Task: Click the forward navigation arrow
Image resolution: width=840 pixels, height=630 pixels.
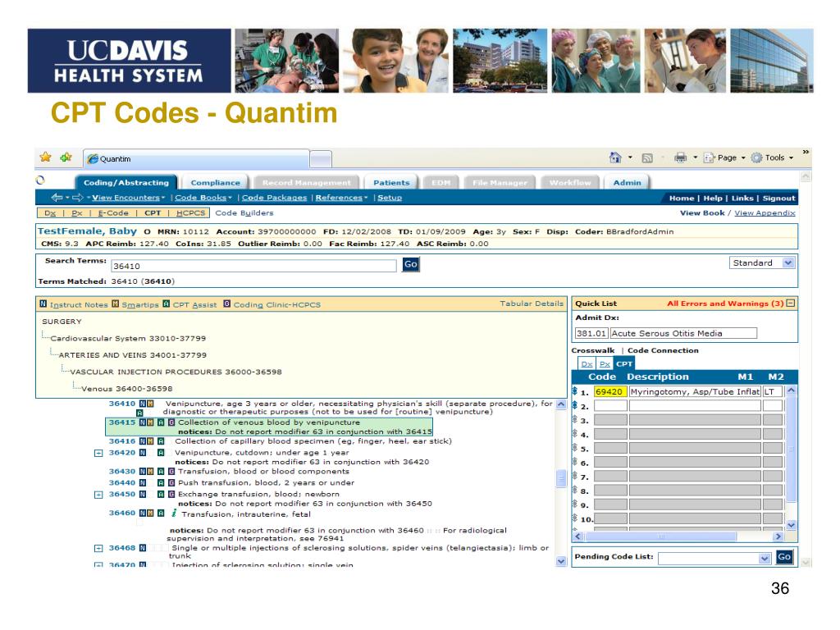Action: pyautogui.click(x=78, y=198)
